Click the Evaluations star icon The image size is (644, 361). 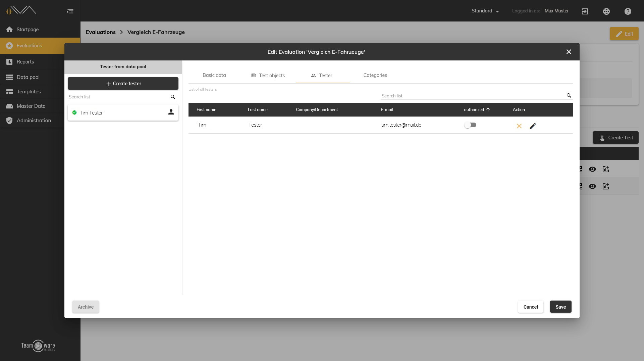9,46
